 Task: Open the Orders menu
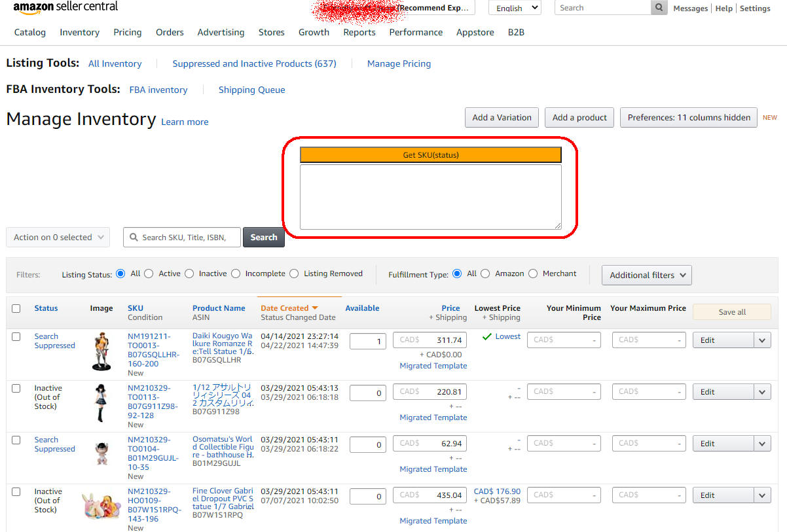(170, 32)
